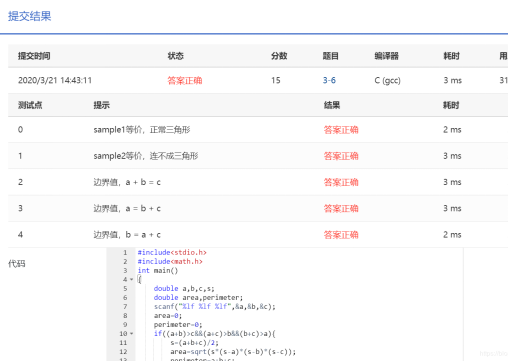Click the if condition code line

pyautogui.click(x=215, y=333)
